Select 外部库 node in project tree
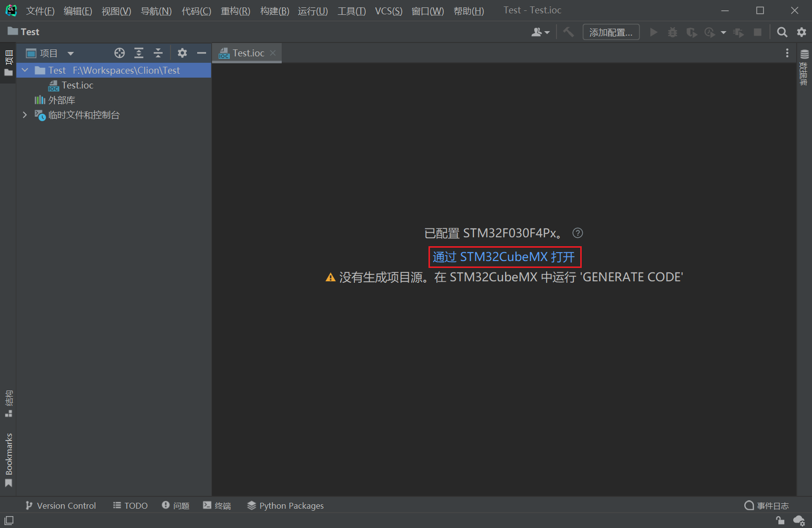Screen dimensions: 812x528 55,100
